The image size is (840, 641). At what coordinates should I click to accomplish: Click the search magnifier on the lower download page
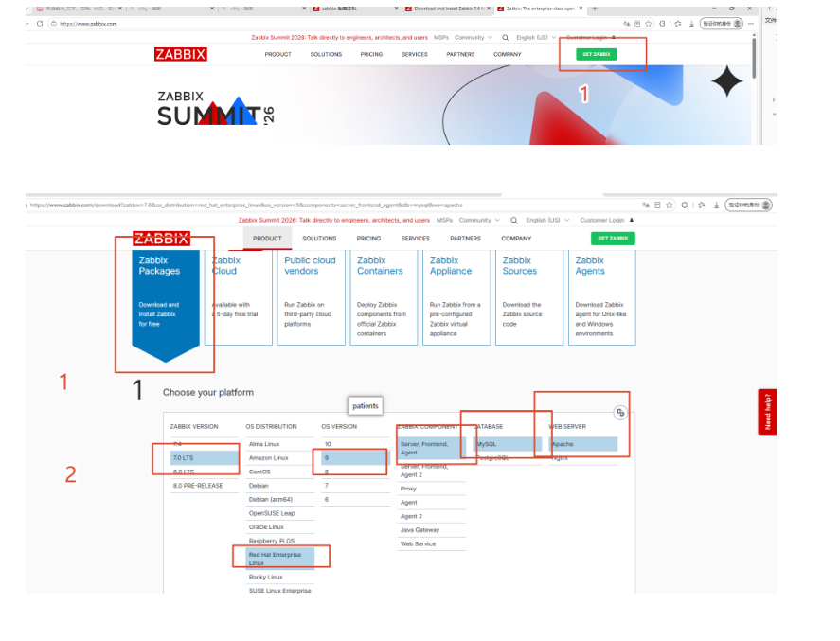[x=514, y=220]
